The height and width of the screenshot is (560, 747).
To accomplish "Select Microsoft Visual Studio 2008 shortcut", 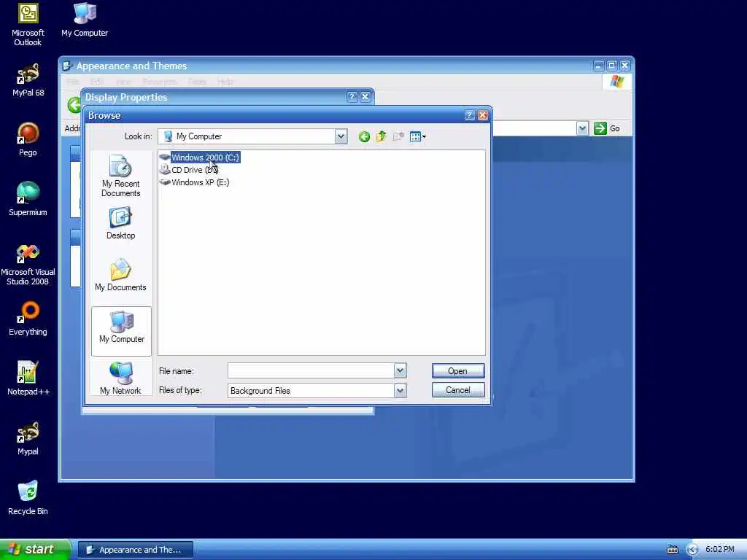I will pyautogui.click(x=28, y=265).
